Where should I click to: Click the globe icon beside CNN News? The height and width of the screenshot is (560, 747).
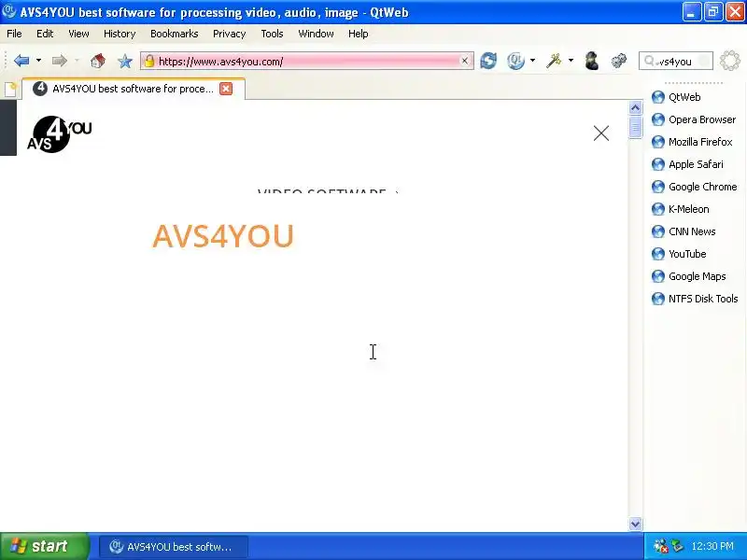pyautogui.click(x=658, y=231)
